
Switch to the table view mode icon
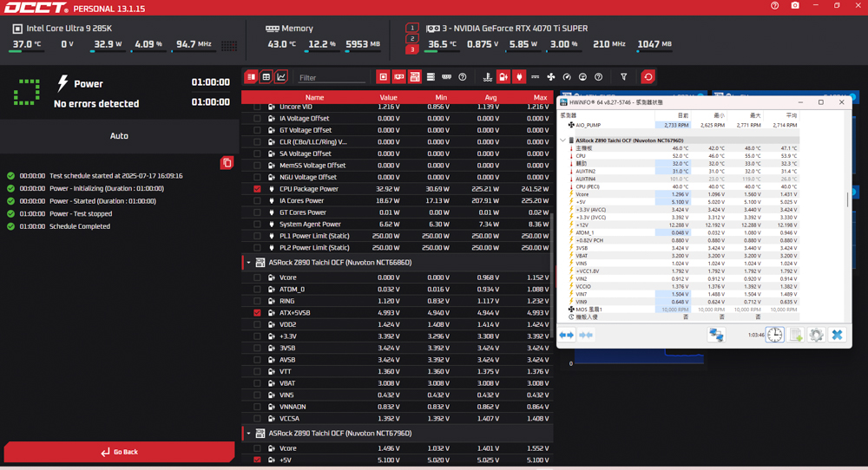266,77
